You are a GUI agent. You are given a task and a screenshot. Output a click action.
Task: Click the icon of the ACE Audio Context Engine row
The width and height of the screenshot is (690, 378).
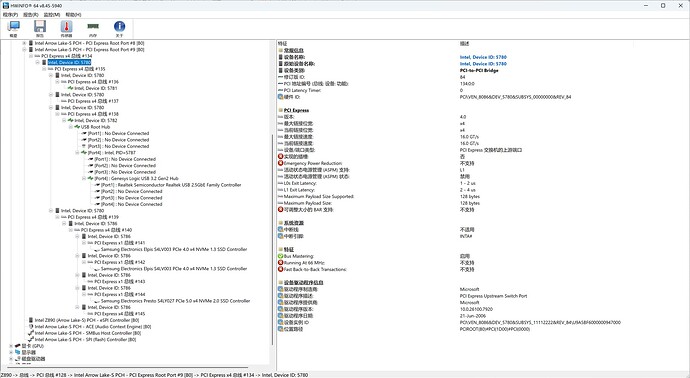31,327
